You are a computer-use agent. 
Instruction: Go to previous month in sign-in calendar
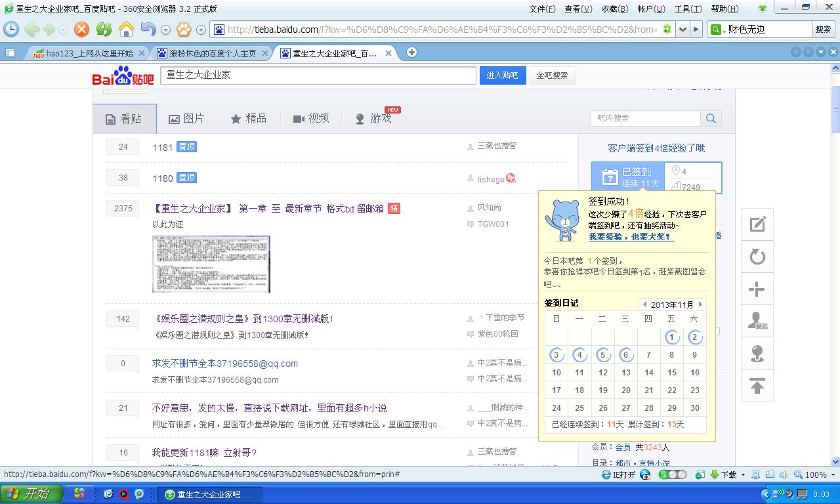pos(644,304)
